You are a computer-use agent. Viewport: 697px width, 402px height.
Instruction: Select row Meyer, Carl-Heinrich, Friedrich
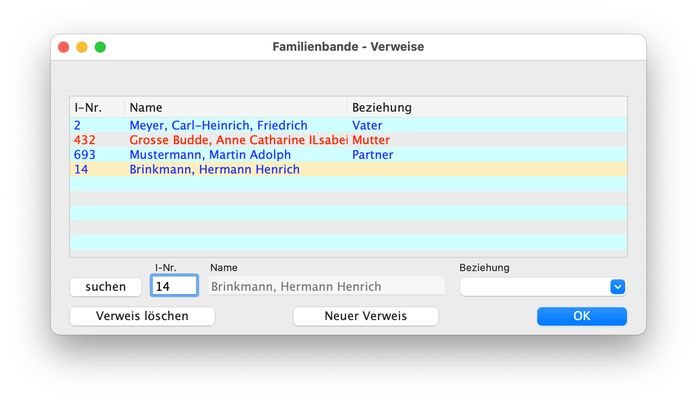click(218, 125)
